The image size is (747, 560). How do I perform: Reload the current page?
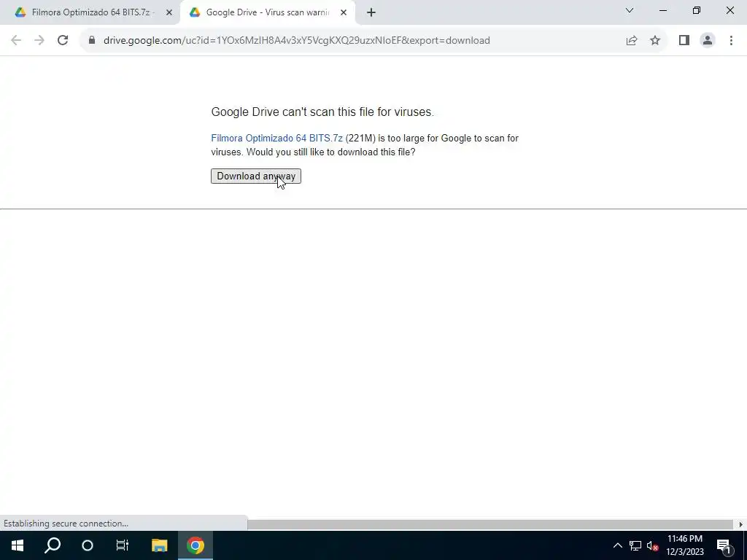coord(63,40)
